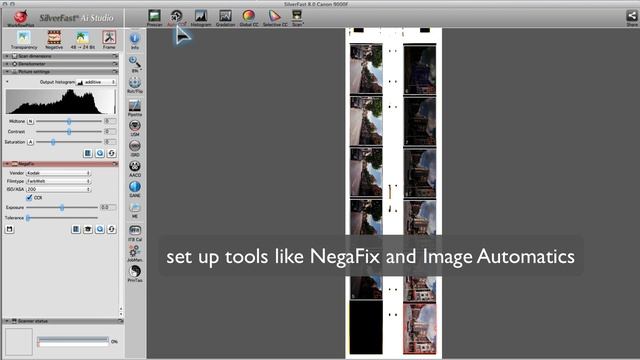Open the AACO contrast optimization tool
This screenshot has width=640, height=360.
135,169
